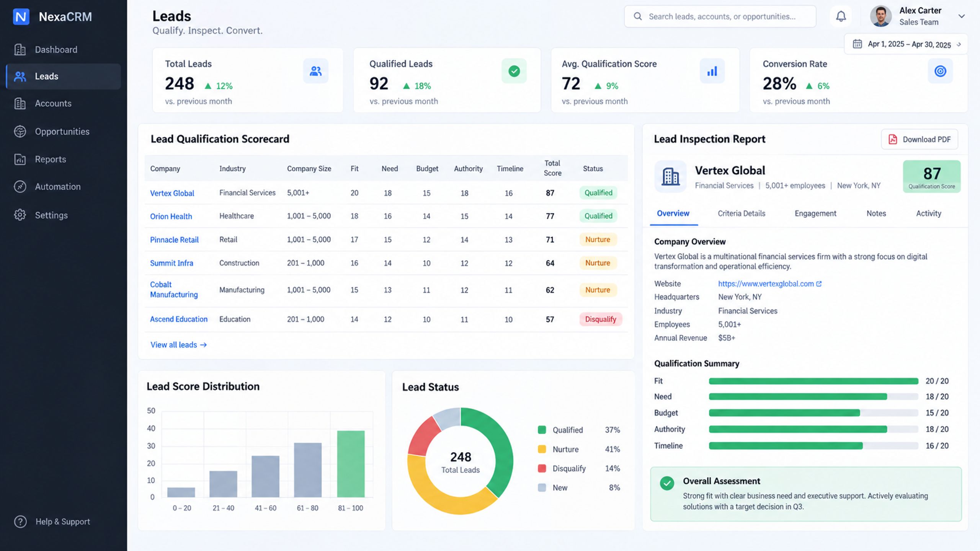Image resolution: width=980 pixels, height=551 pixels.
Task: Click the Reports chart icon in sidebar
Action: pyautogui.click(x=20, y=159)
